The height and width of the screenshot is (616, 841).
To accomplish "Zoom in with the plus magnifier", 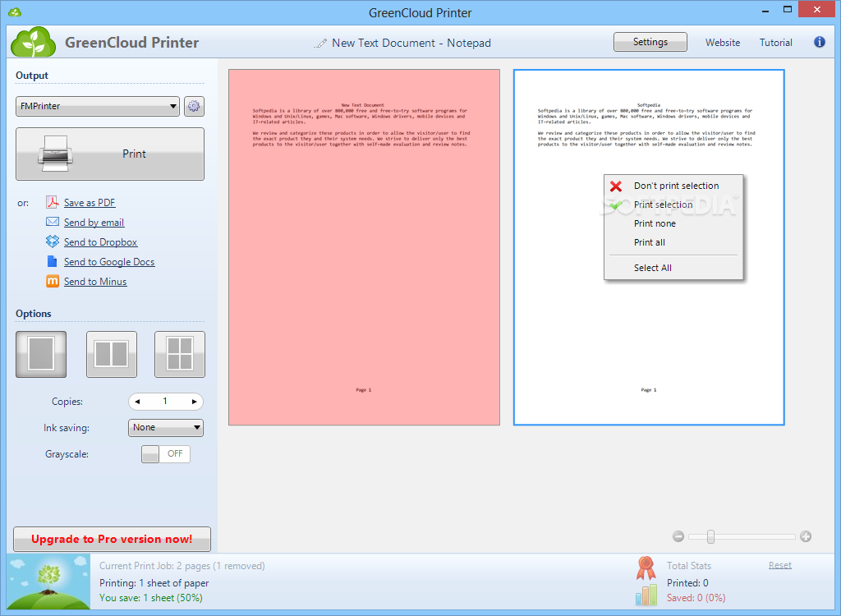I will 805,536.
